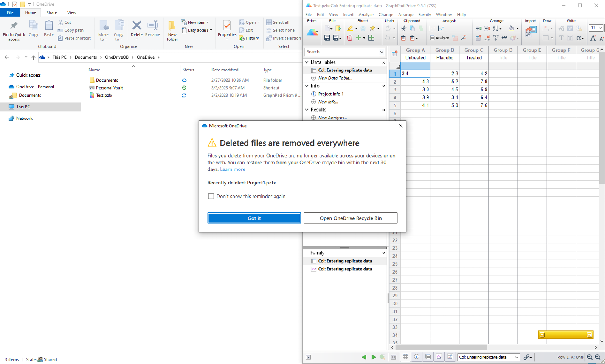This screenshot has width=605, height=364.
Task: Click Open OneDrive Recycle Bin button
Action: pyautogui.click(x=351, y=218)
